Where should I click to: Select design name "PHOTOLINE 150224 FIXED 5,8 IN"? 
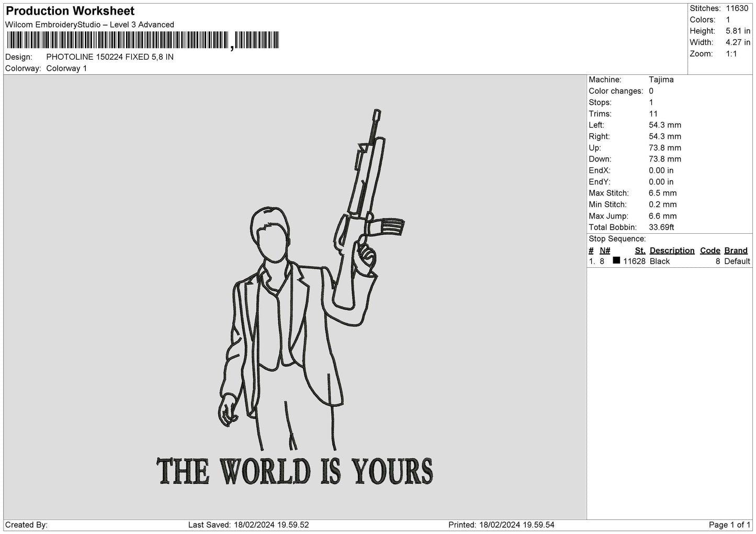tap(110, 57)
